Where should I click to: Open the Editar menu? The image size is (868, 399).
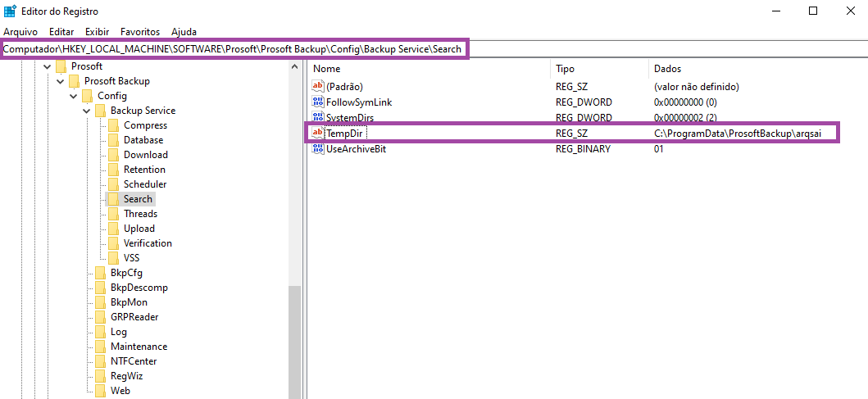tap(61, 32)
